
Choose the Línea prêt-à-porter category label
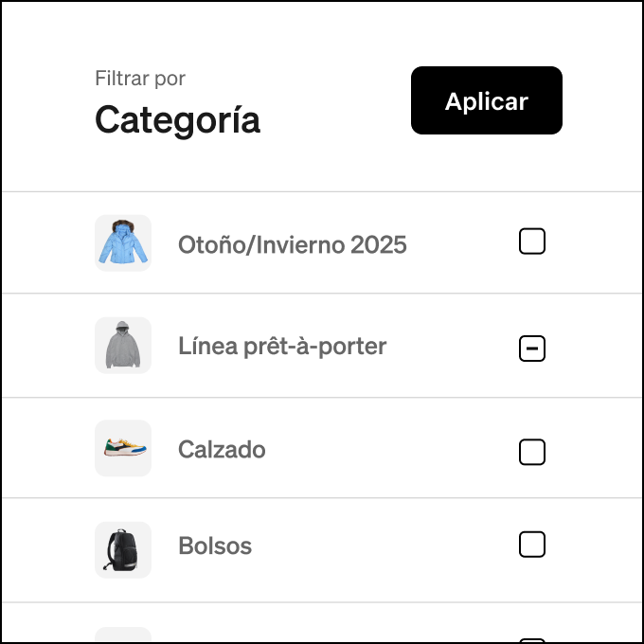(282, 347)
